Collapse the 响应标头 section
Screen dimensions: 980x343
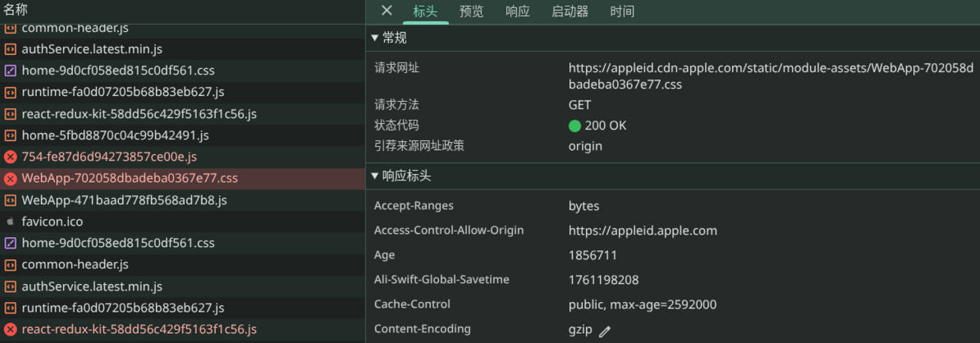point(375,176)
